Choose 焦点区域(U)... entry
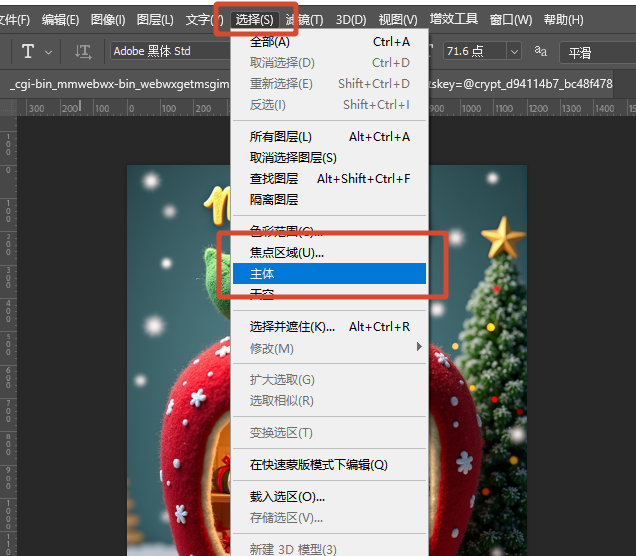The width and height of the screenshot is (636, 556). [x=329, y=253]
